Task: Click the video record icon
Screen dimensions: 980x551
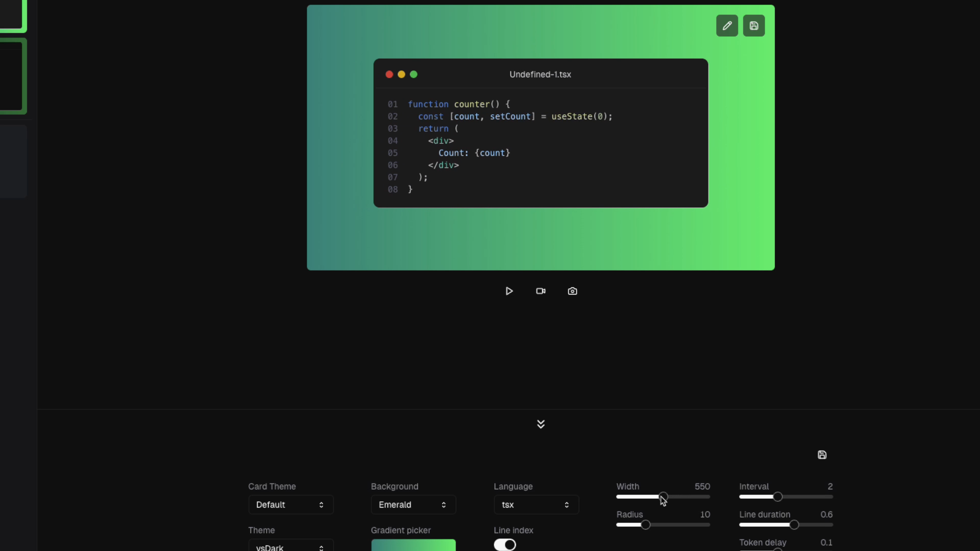Action: point(541,291)
